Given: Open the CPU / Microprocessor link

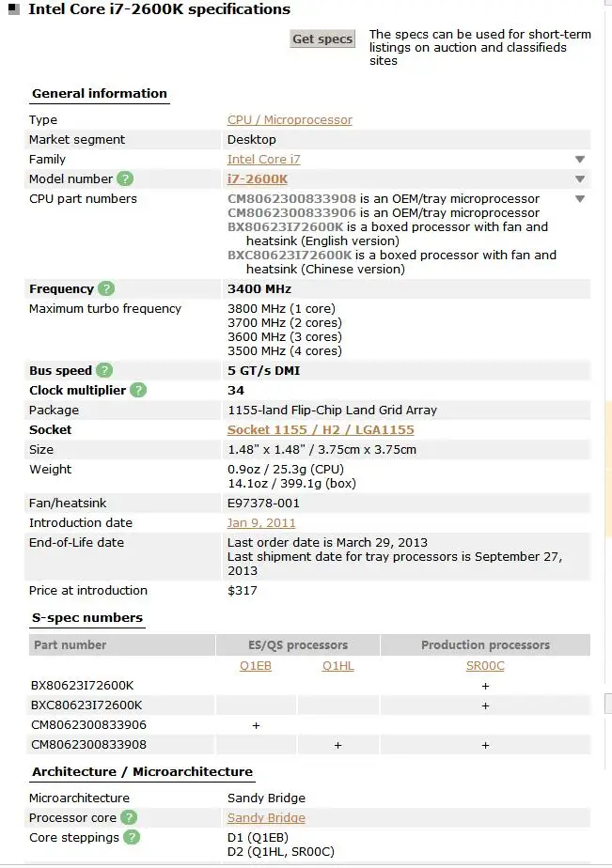Looking at the screenshot, I should click(x=290, y=120).
